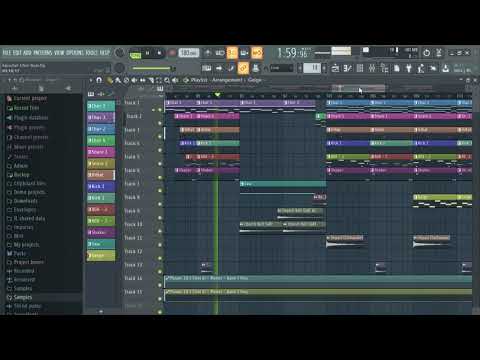
Task: Open the playlist options arrow menu
Action: pyautogui.click(x=91, y=80)
